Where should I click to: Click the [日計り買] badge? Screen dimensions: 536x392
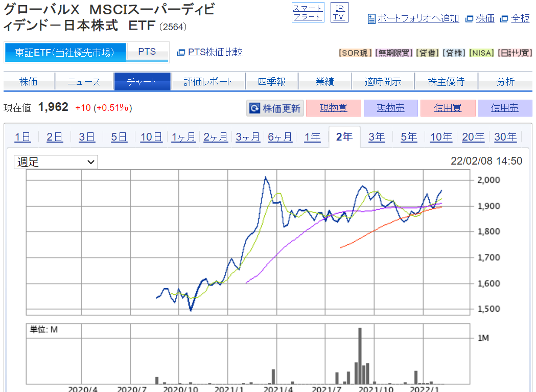tap(515, 53)
